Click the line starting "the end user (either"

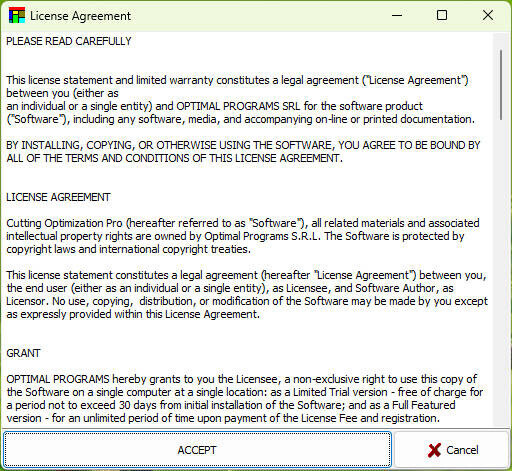point(230,288)
